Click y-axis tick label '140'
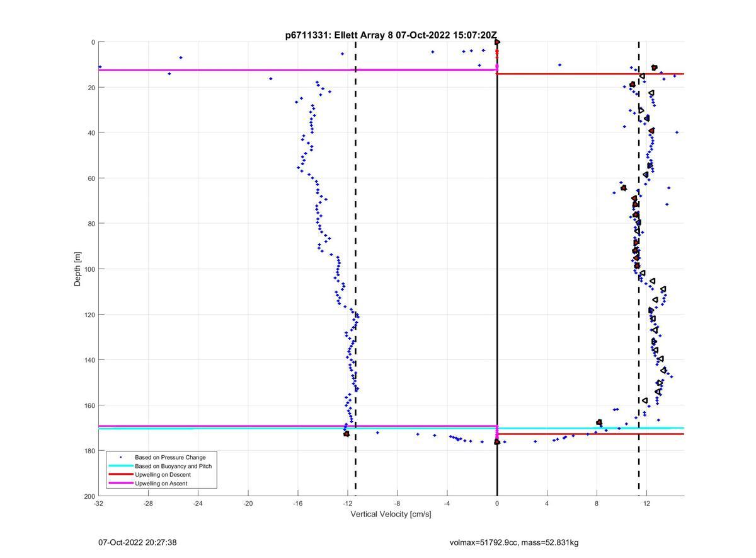The width and height of the screenshot is (756, 558). [x=89, y=360]
